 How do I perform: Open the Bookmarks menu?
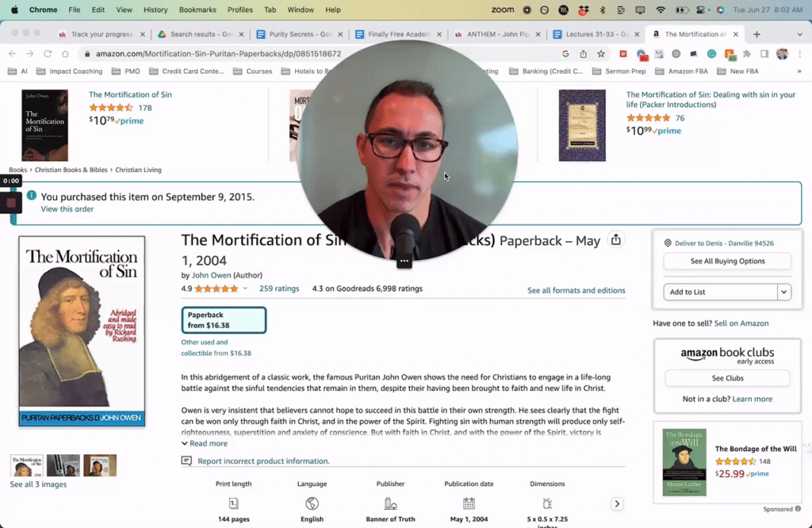tap(197, 10)
